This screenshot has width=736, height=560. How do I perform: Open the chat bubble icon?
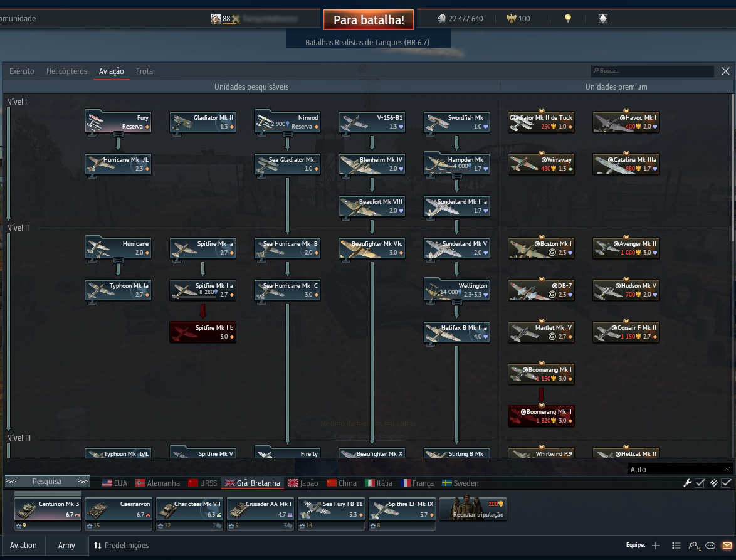[x=710, y=546]
